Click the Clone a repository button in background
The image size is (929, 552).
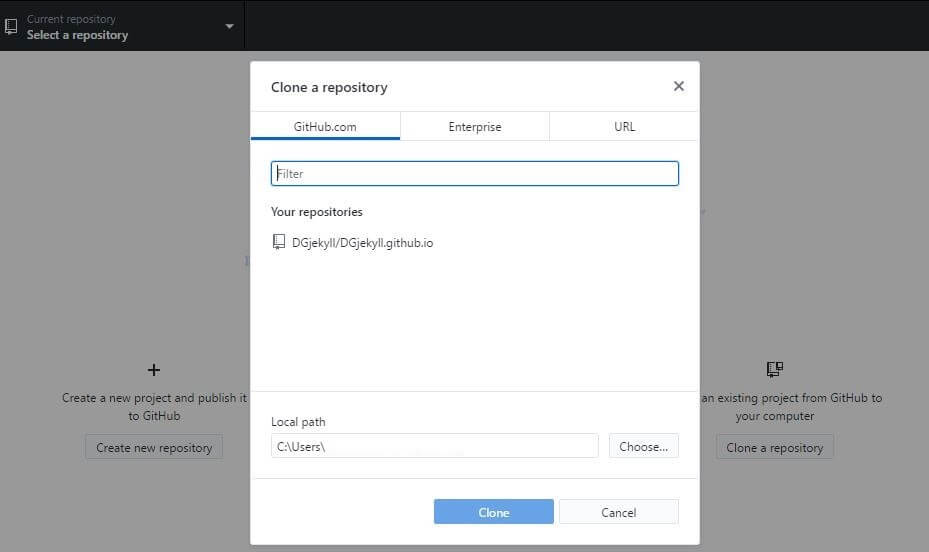coord(774,447)
